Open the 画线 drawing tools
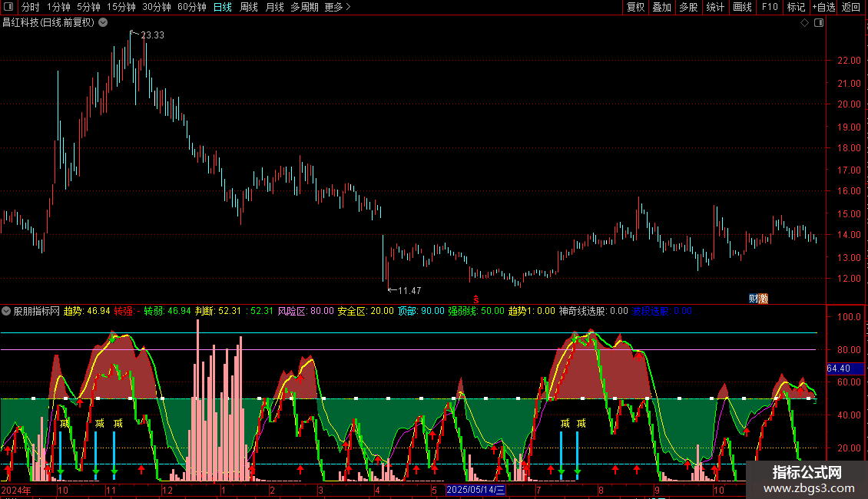 [x=742, y=7]
